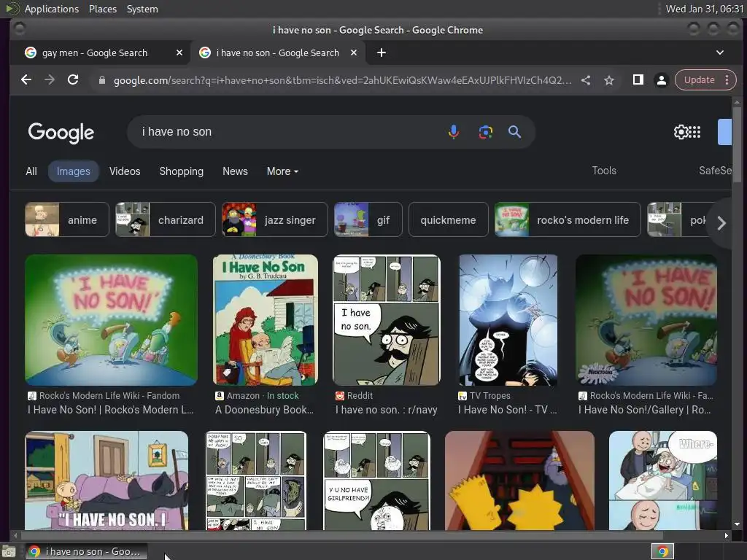Click the Chrome workspace icon in bottom panel
747x560 pixels.
662,551
